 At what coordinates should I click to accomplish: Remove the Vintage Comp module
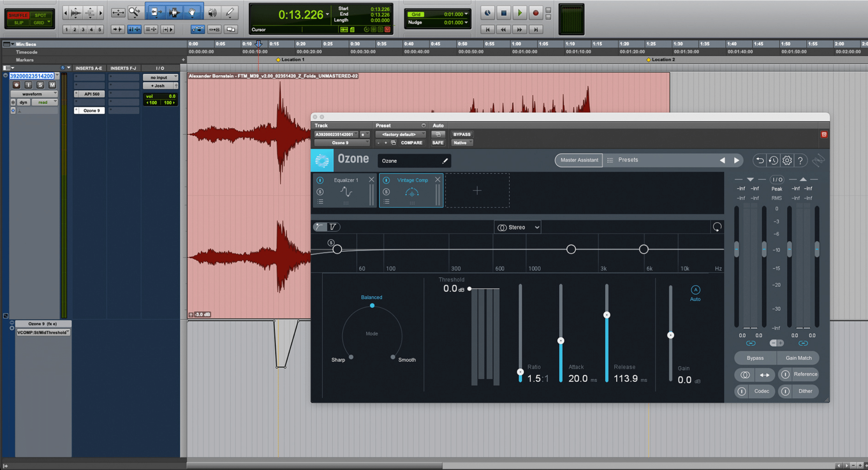(x=437, y=180)
